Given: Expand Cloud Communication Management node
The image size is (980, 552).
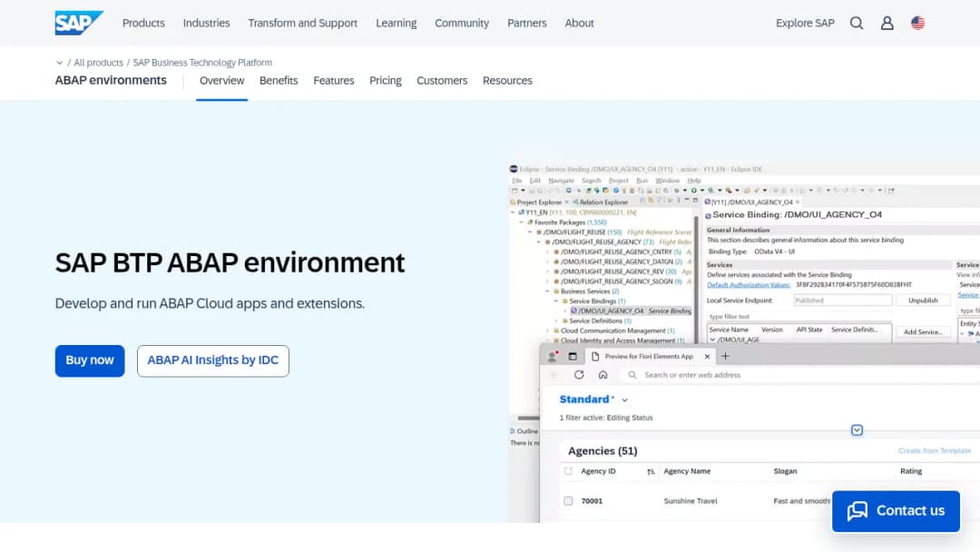Looking at the screenshot, I should 547,330.
